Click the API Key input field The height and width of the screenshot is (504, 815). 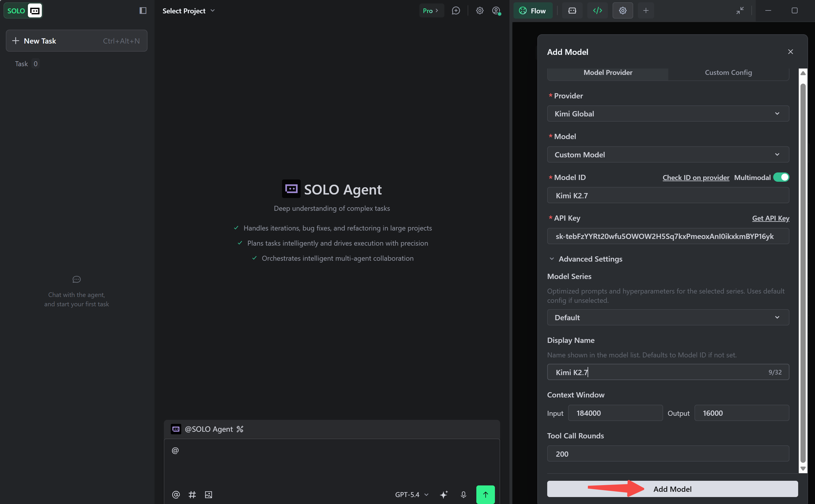tap(668, 236)
